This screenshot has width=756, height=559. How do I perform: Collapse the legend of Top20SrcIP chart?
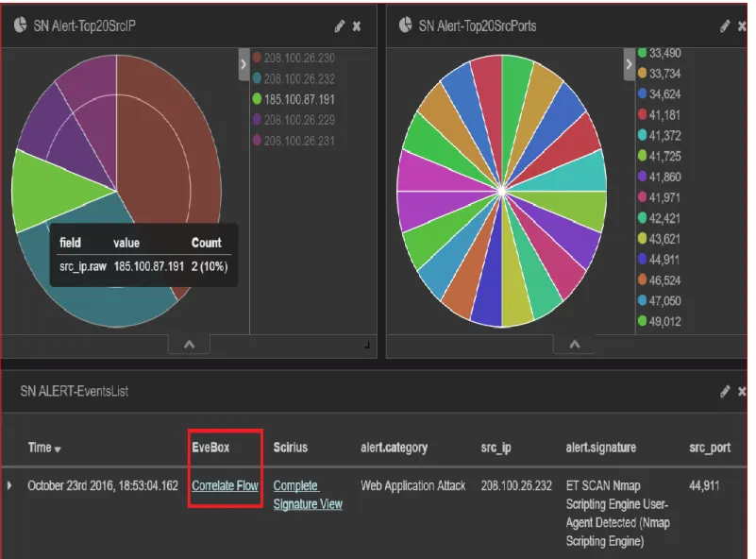coord(244,64)
